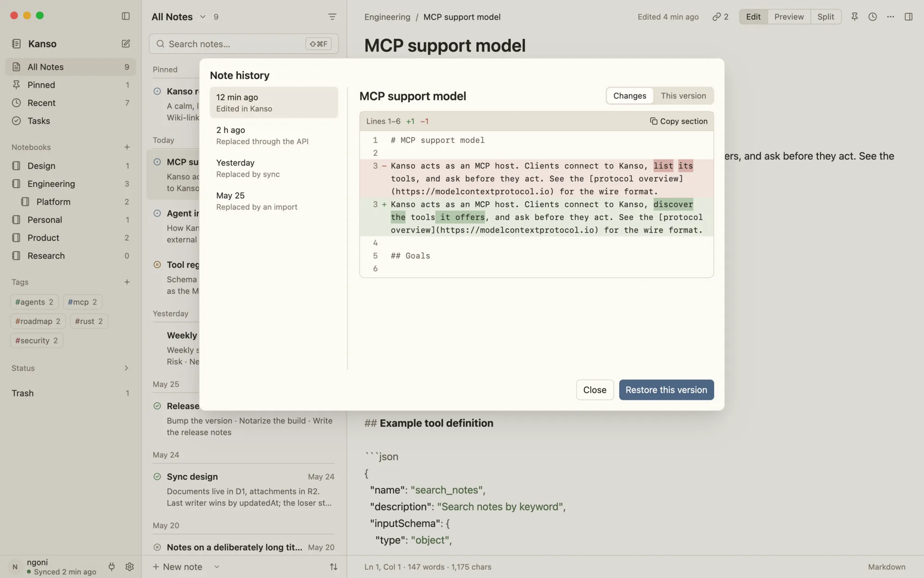The height and width of the screenshot is (578, 924).
Task: Expand the Status section chevron
Action: pos(126,368)
